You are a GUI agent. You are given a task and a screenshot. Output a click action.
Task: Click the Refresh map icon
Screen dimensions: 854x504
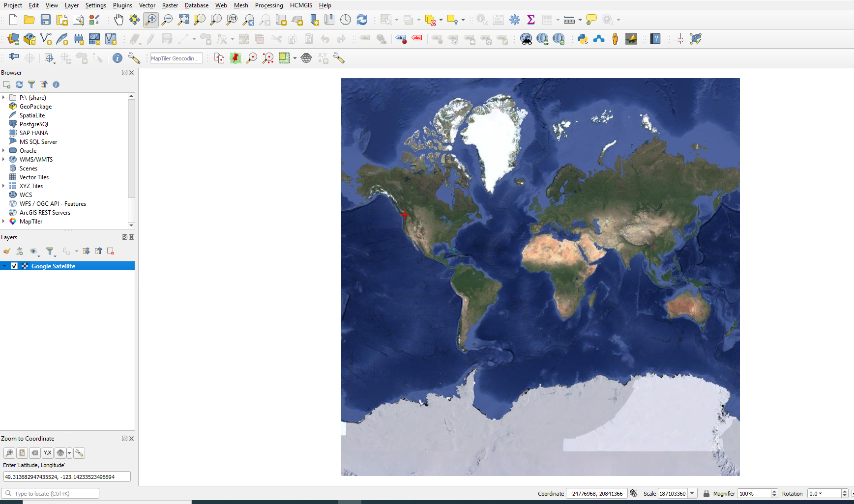362,20
